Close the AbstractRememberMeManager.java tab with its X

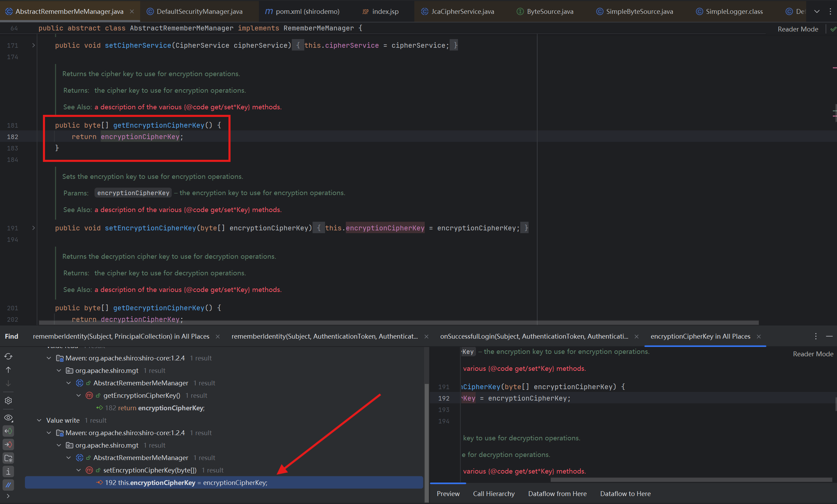point(132,11)
